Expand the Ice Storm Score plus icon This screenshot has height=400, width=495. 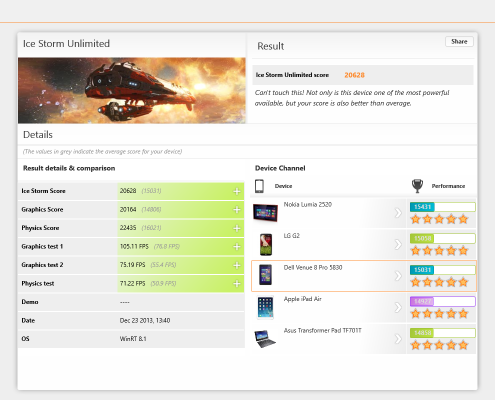237,191
